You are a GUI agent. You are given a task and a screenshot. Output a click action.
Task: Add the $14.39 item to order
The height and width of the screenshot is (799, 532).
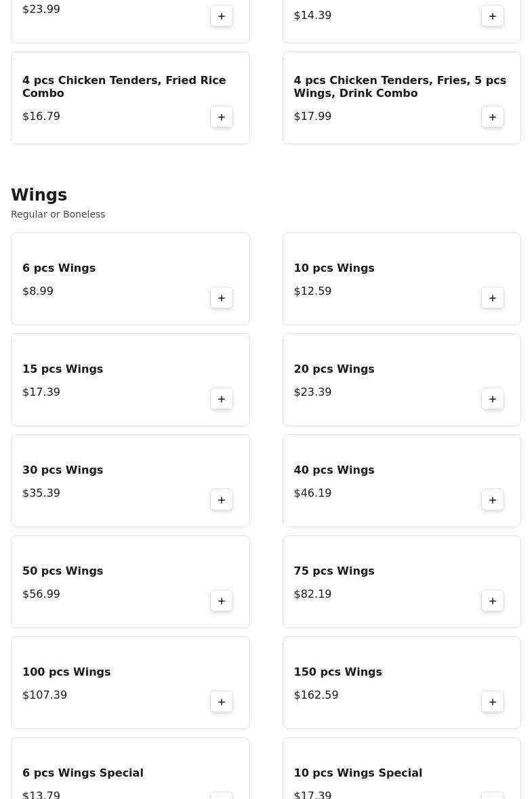pos(493,16)
